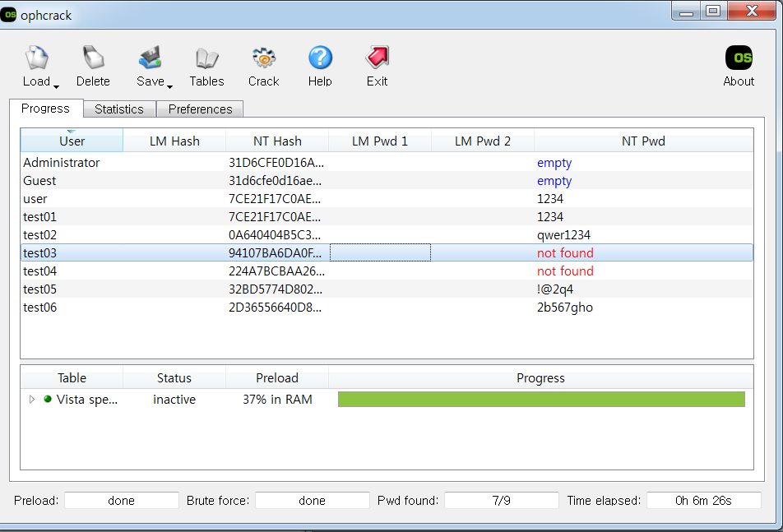The image size is (783, 532).
Task: Open the About OS icon
Action: pyautogui.click(x=739, y=58)
